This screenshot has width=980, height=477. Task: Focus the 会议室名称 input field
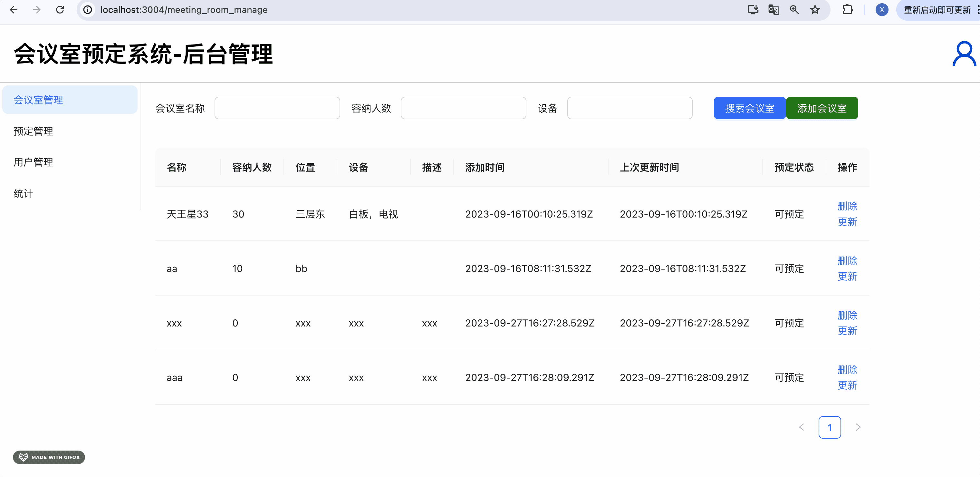(x=277, y=108)
